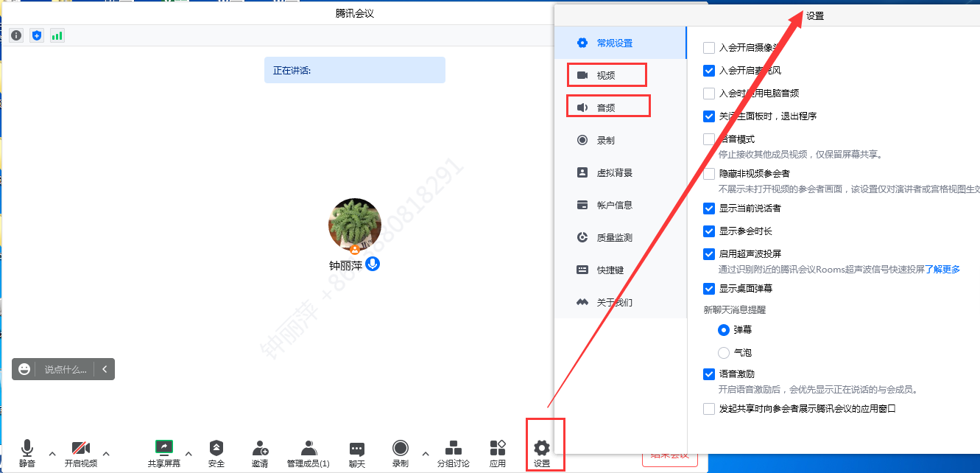Open the 关于我们 settings tab
980x473 pixels.
click(x=621, y=302)
